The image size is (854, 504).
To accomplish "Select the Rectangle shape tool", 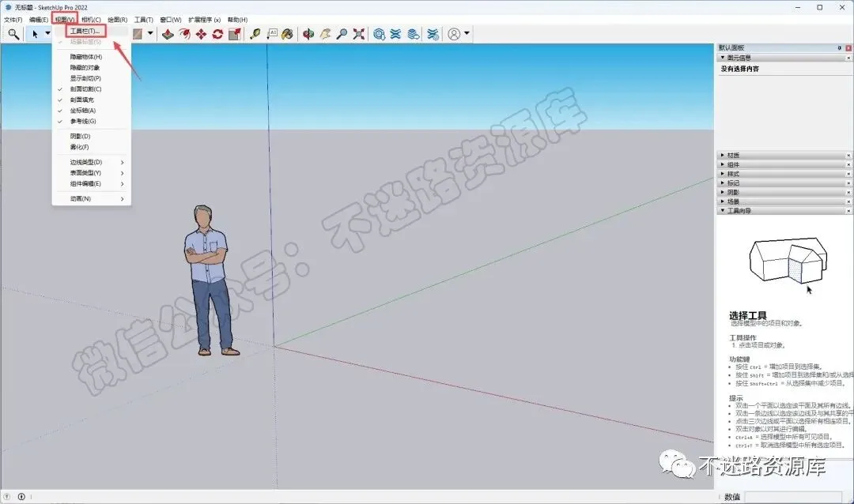I will [138, 34].
